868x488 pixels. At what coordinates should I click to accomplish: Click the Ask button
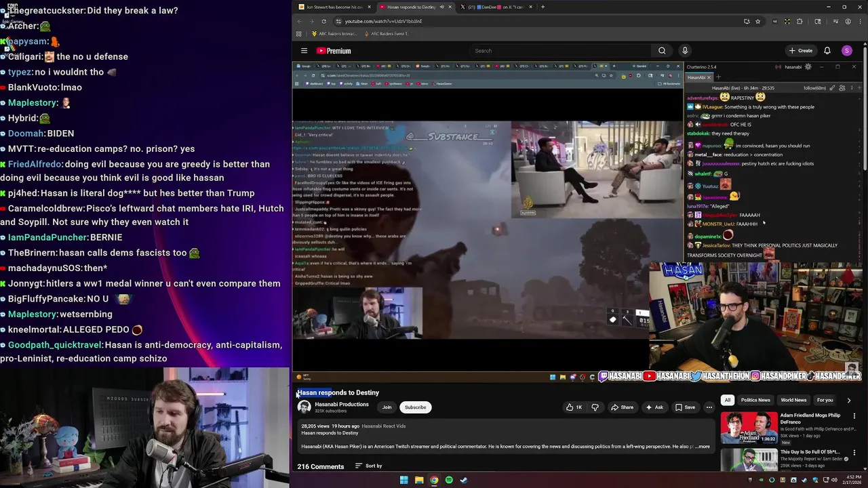pos(654,407)
